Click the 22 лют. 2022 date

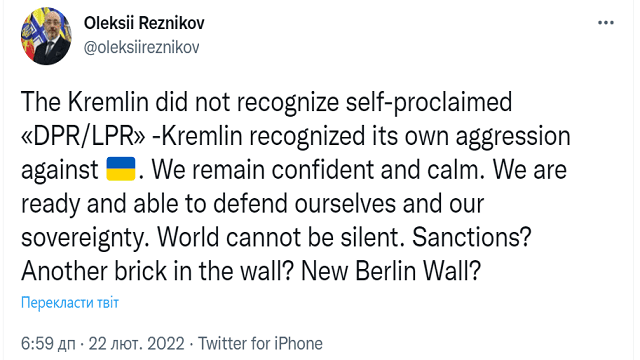click(136, 344)
